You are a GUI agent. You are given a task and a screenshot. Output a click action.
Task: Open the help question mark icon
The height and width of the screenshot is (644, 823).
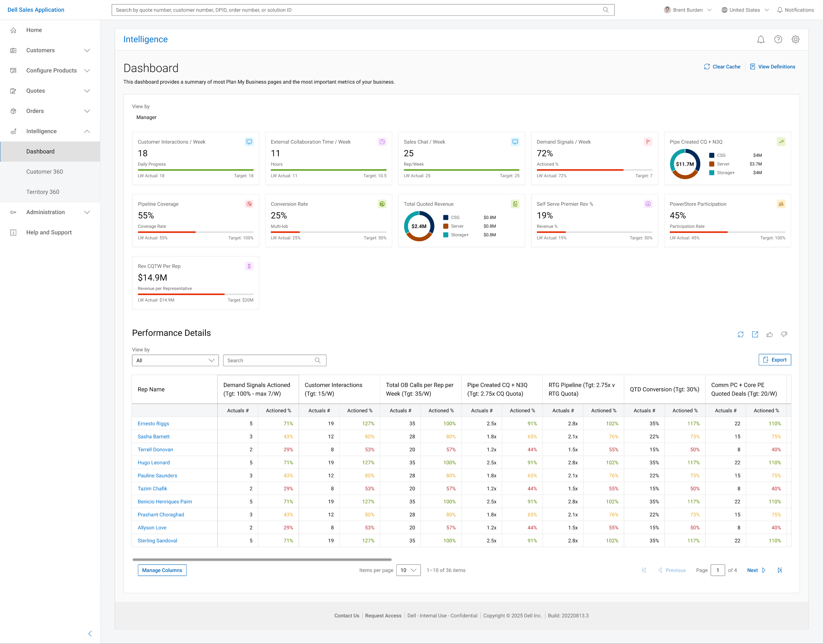[x=778, y=40]
